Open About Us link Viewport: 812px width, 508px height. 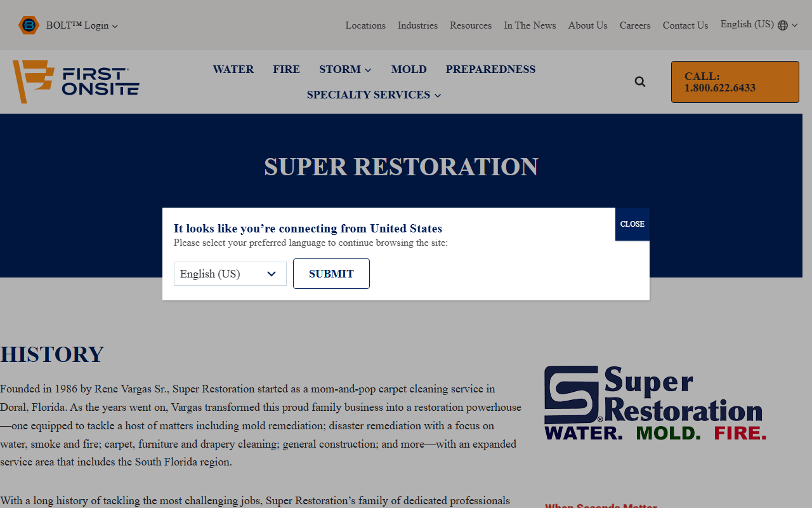click(587, 25)
